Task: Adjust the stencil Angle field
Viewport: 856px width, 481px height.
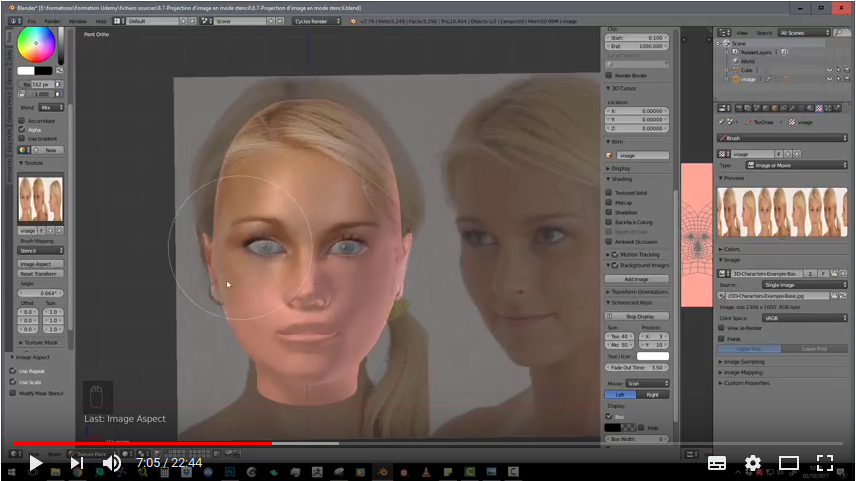Action: click(x=41, y=293)
